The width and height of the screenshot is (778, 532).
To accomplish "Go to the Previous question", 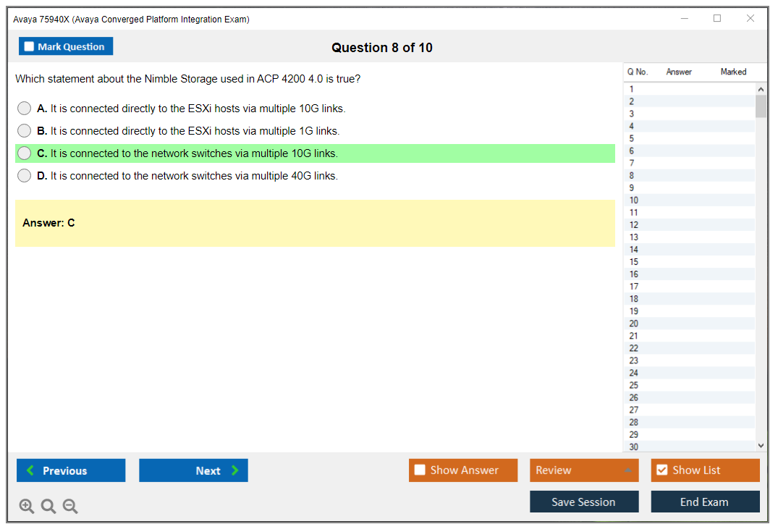I will (71, 470).
